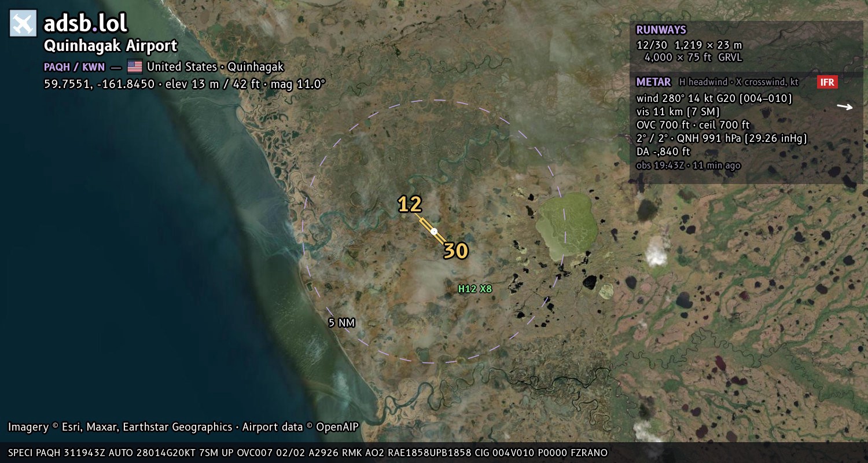
Task: Click the Imagery Esri attribution text
Action: (x=183, y=427)
